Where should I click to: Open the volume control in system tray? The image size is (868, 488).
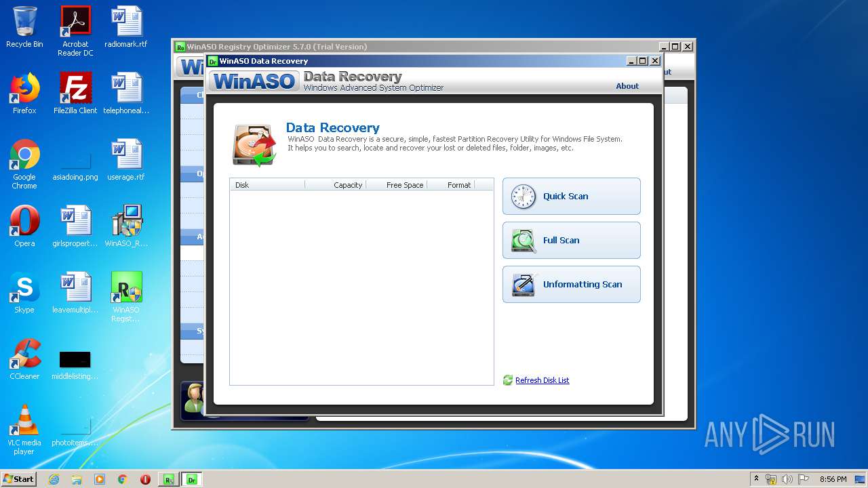click(787, 479)
